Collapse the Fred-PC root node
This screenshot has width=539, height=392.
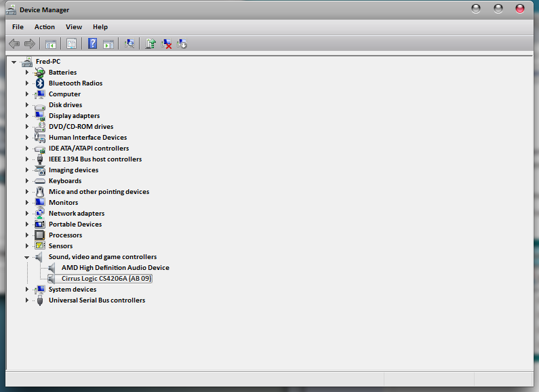[x=14, y=62]
